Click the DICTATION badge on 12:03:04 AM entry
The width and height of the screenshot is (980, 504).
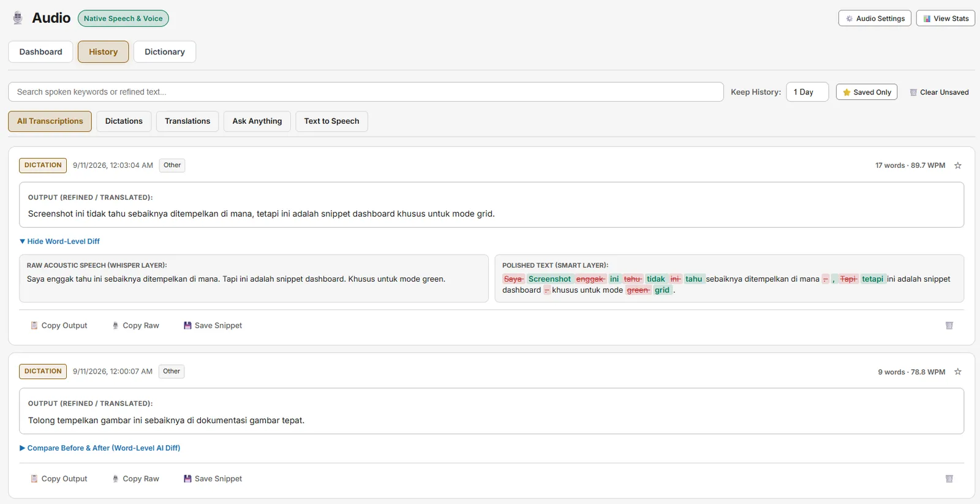(43, 165)
